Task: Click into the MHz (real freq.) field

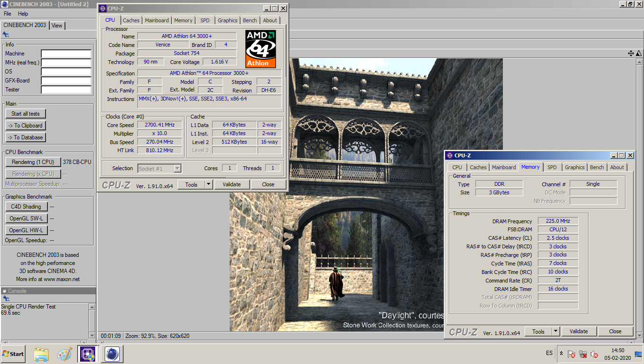Action: coord(66,63)
